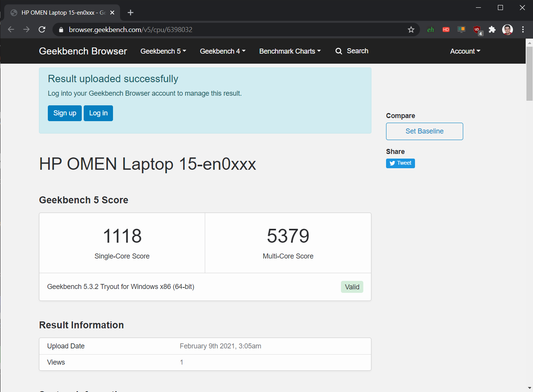This screenshot has height=392, width=533.
Task: Click the single-core score 1118
Action: coord(122,236)
